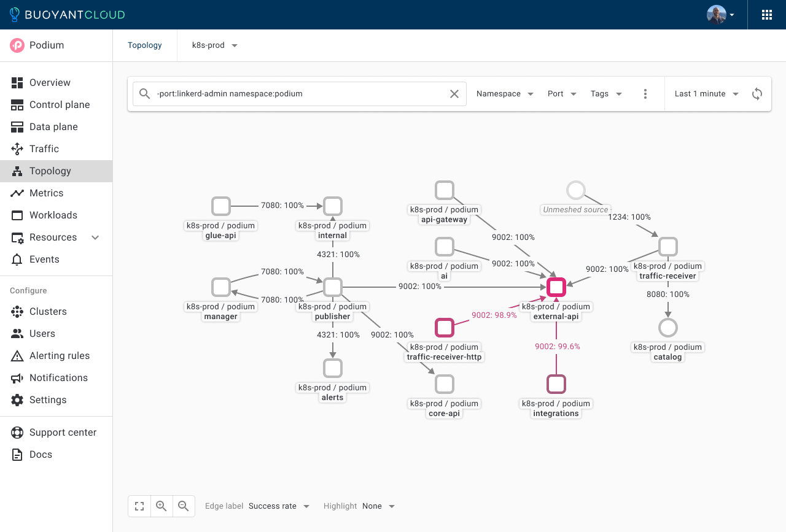The height and width of the screenshot is (532, 786).
Task: Click the fit-to-screen icon
Action: 139,506
